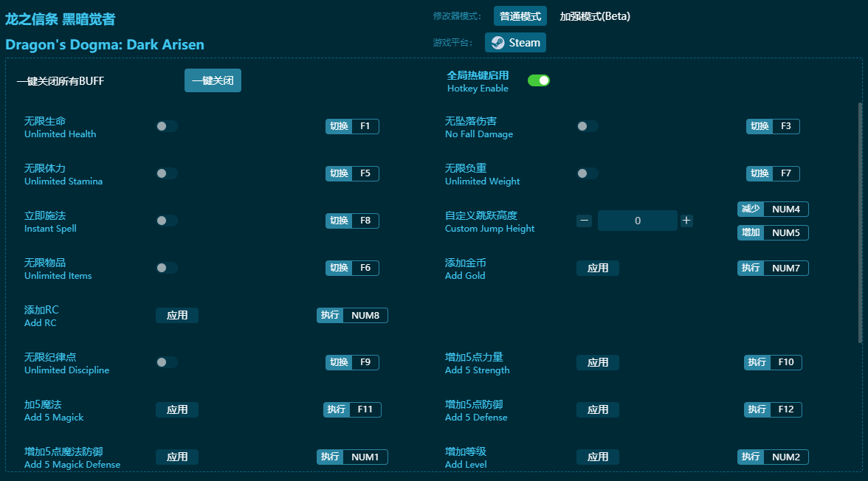The height and width of the screenshot is (481, 868).
Task: Apply Add Level
Action: (x=598, y=457)
